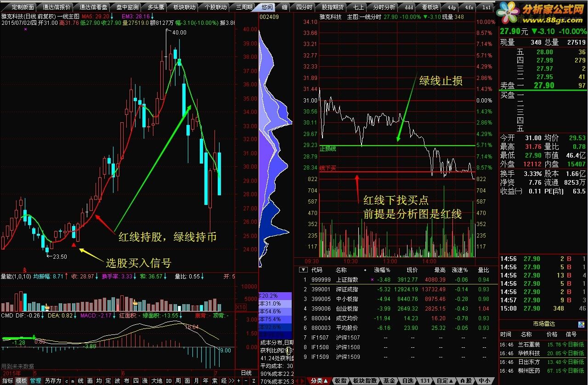Select the 大地 indicator shortcut

click(x=157, y=381)
